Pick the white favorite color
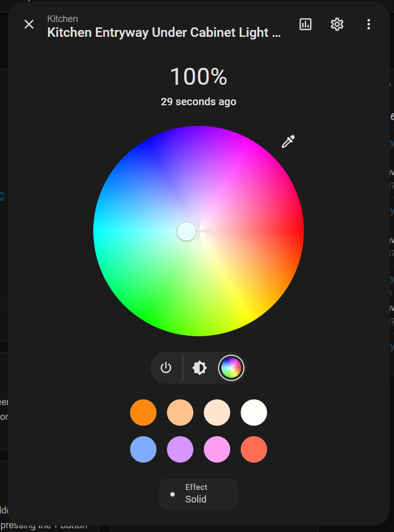Image resolution: width=394 pixels, height=532 pixels. tap(254, 413)
